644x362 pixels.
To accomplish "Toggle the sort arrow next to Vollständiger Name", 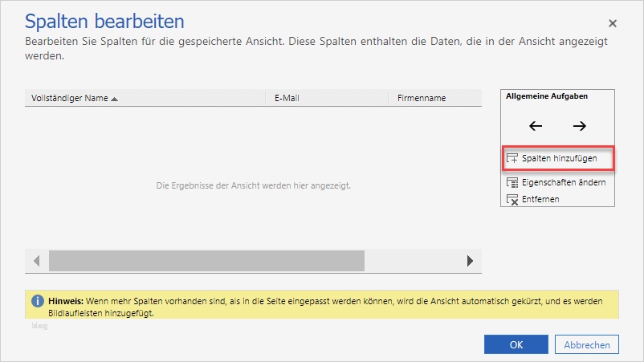I will [x=114, y=99].
